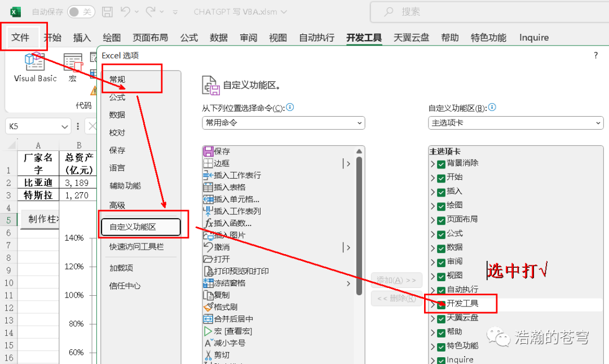Click the 搜索 search box
609x364 pixels.
point(489,12)
